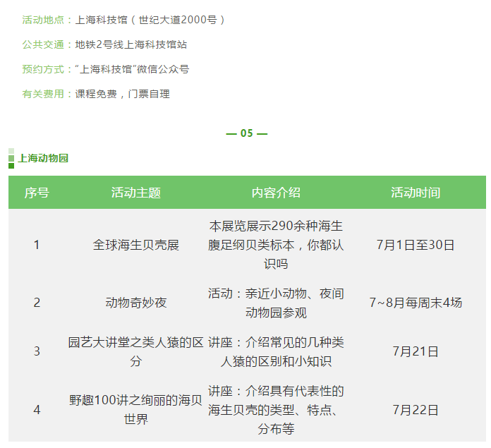Select the address 上海科技馆（世纪大道2000号）
The height and width of the screenshot is (448, 491).
click(x=151, y=20)
